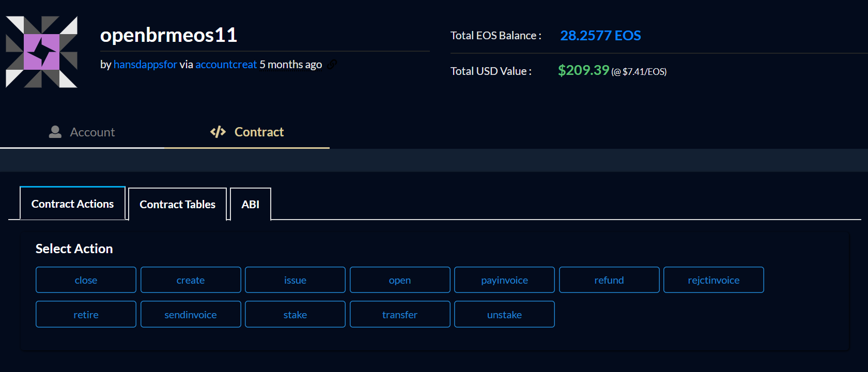The width and height of the screenshot is (868, 372).
Task: Switch to the Account tab
Action: coord(82,132)
